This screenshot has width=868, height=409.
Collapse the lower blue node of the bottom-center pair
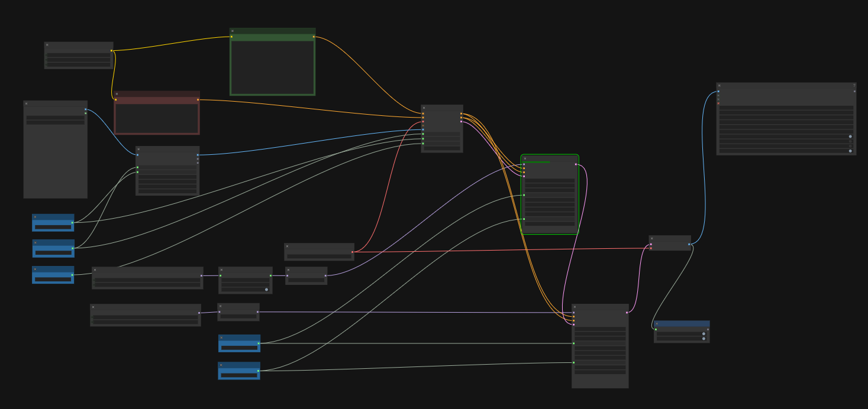pyautogui.click(x=221, y=365)
